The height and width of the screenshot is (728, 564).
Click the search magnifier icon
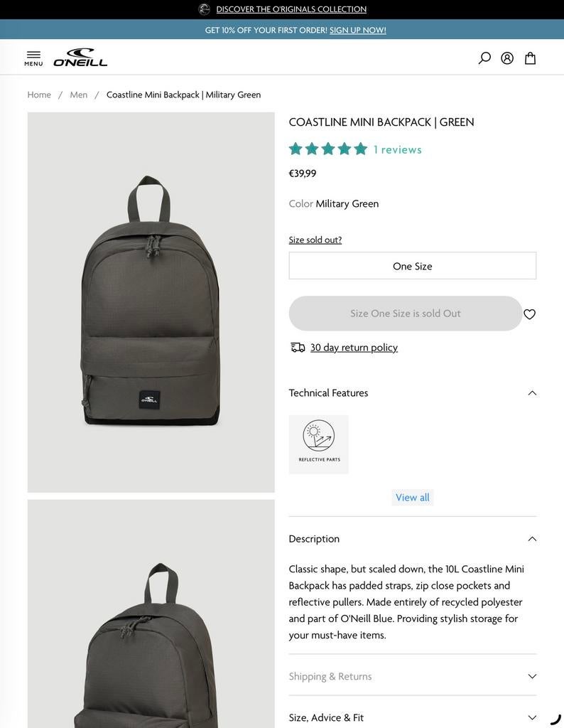click(484, 58)
